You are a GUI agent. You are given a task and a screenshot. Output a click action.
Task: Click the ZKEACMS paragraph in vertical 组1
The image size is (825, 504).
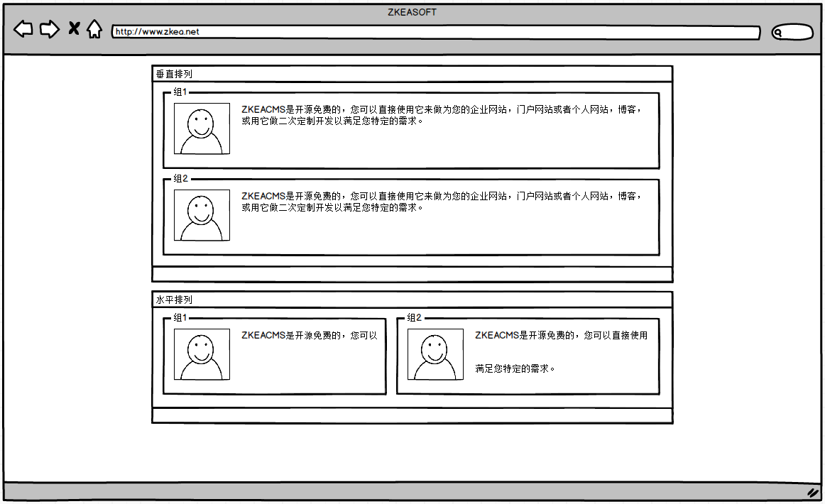pos(441,115)
